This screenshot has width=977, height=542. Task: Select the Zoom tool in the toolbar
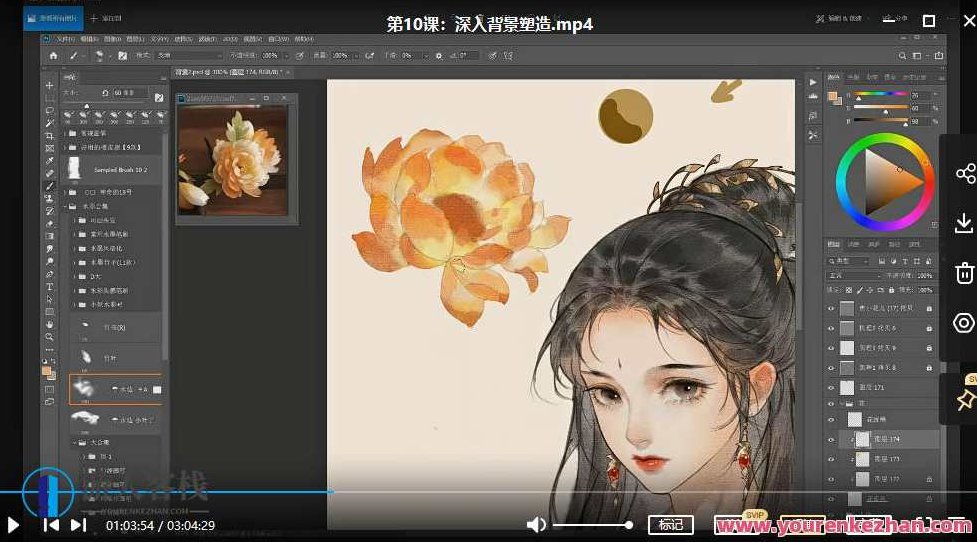50,337
